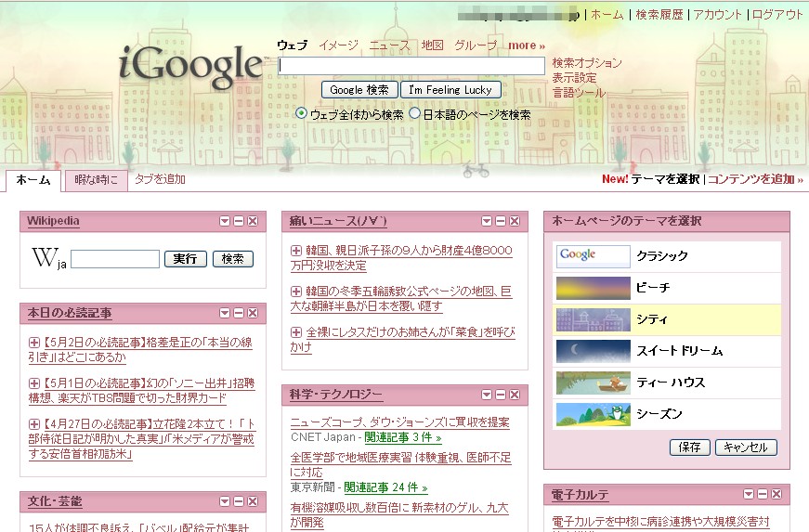Open 言語ツール language tools link

(x=579, y=93)
